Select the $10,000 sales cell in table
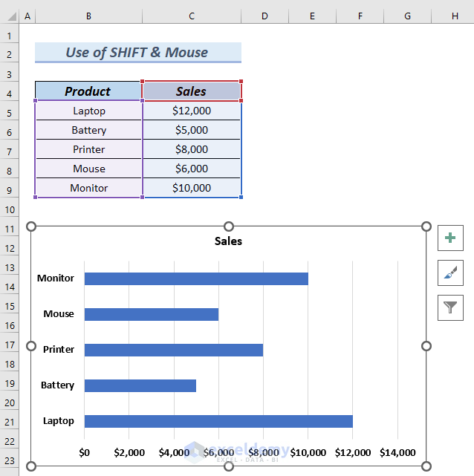 [x=192, y=188]
